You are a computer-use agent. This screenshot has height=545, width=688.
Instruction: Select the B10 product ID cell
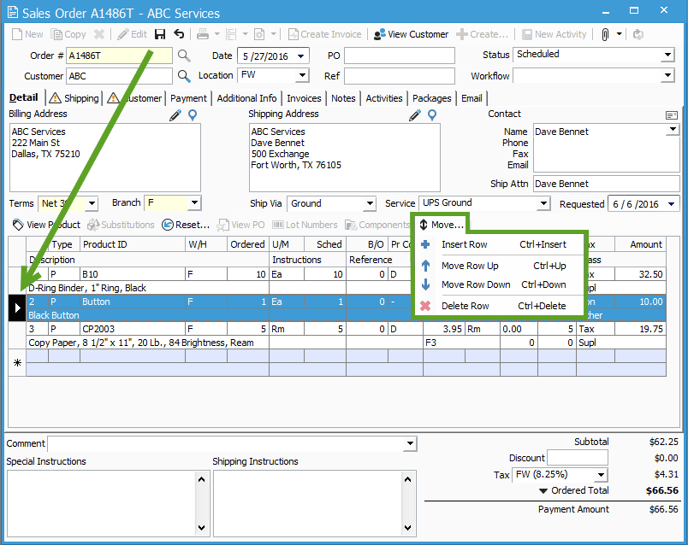(x=133, y=274)
